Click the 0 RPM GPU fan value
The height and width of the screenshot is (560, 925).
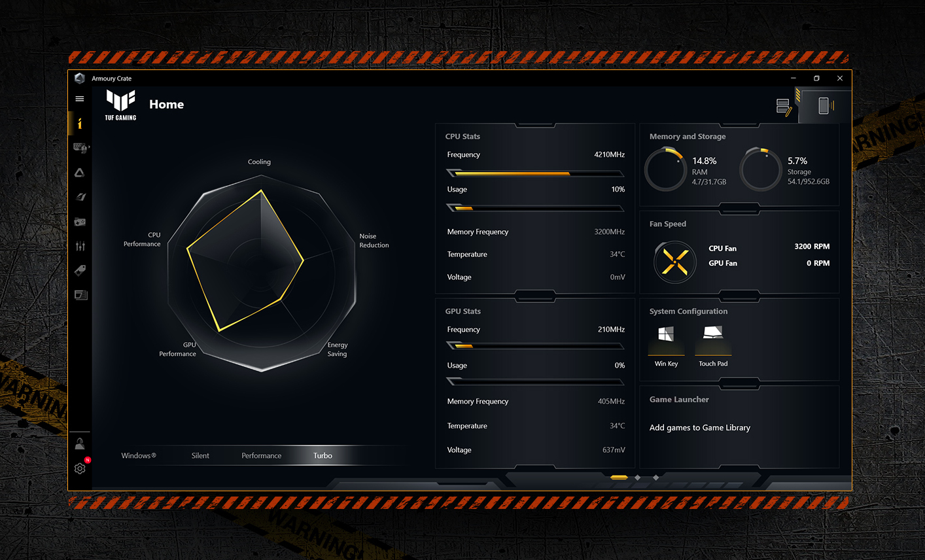coord(818,263)
